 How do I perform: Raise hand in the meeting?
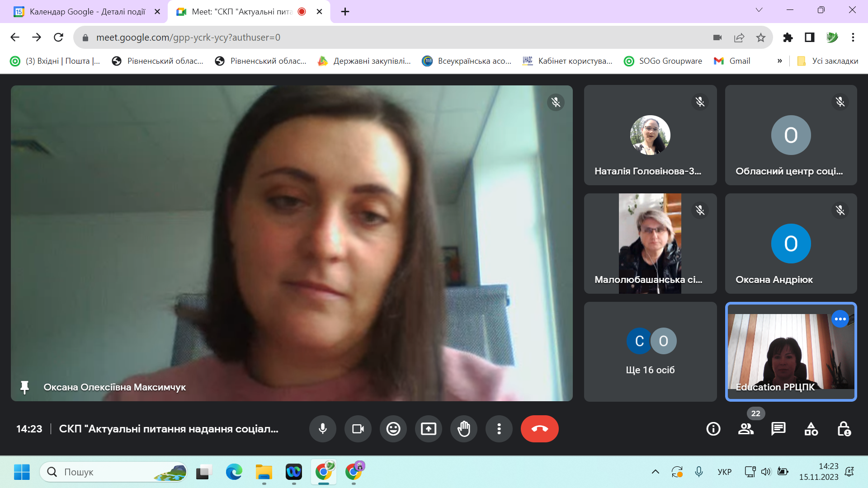(463, 428)
